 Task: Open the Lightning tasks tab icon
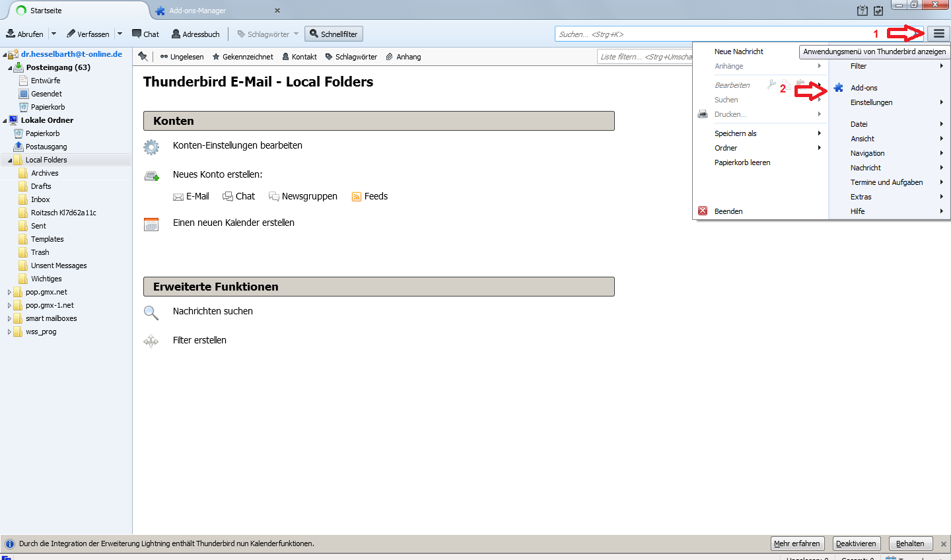(x=878, y=11)
